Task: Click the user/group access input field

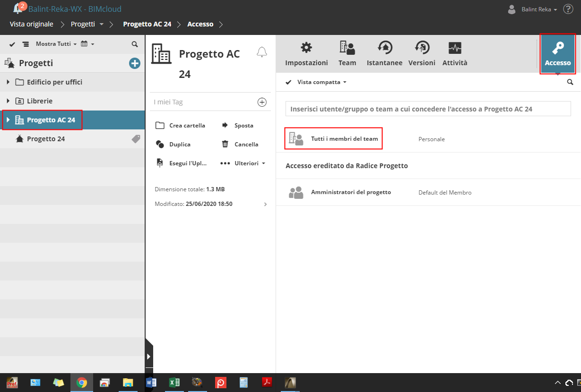Action: 428,109
